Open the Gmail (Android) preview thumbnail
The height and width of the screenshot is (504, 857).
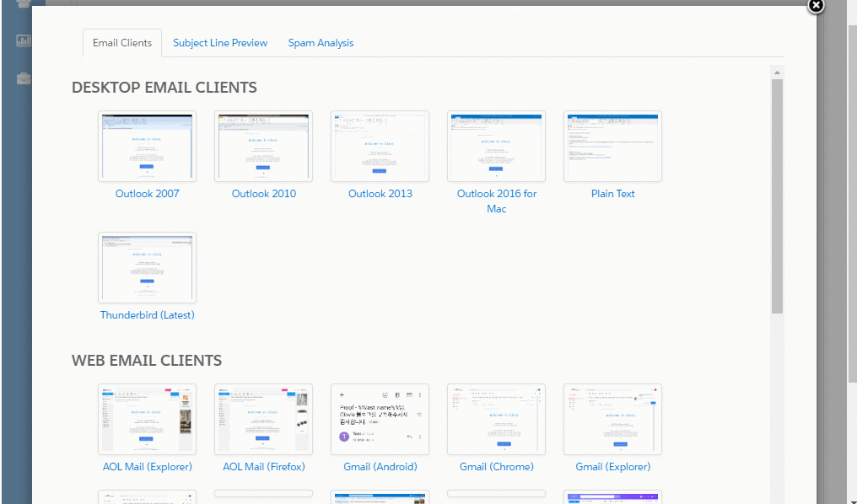380,420
